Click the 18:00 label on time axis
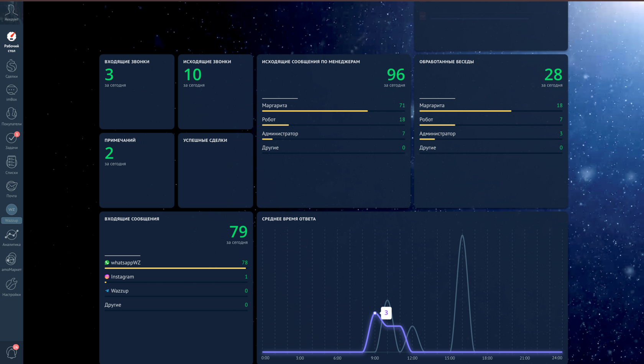The image size is (644, 364). (487, 358)
